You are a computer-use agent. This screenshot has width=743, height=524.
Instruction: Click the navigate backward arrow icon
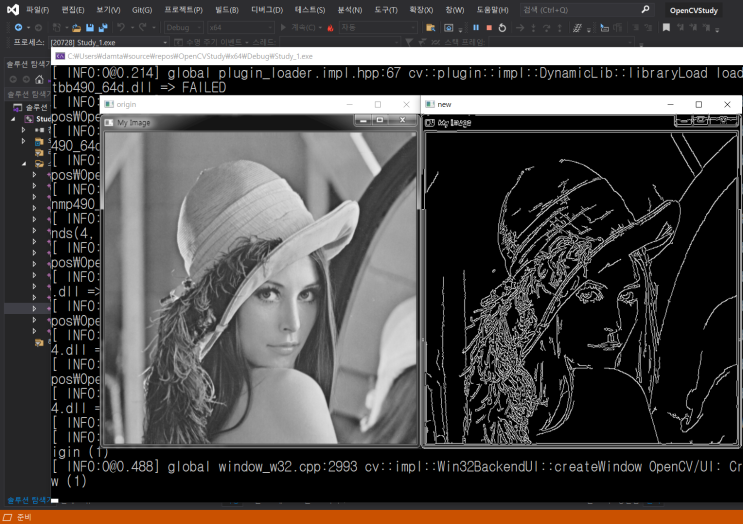point(18,27)
